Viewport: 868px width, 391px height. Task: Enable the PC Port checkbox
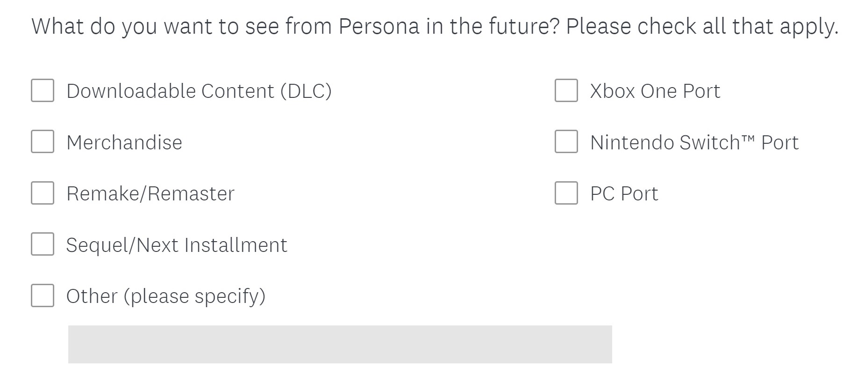pos(566,193)
